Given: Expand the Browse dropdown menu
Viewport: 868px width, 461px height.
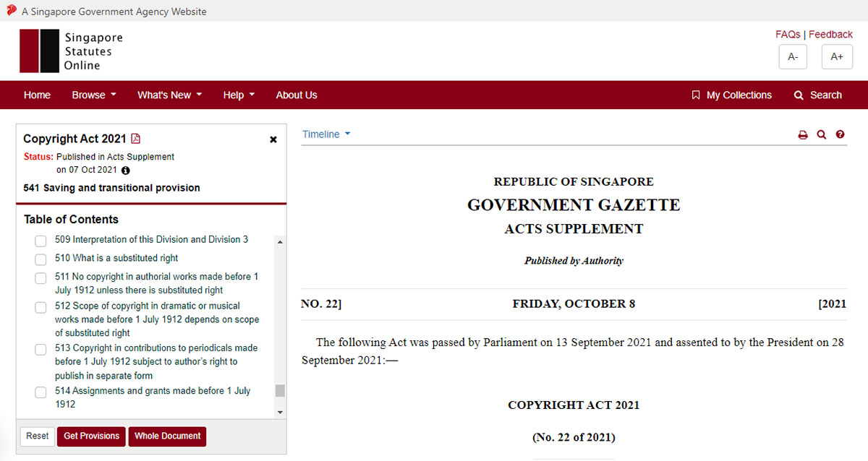Looking at the screenshot, I should click(94, 95).
